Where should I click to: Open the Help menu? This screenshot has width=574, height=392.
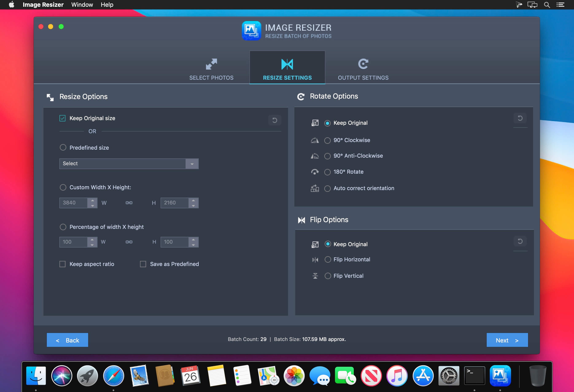[107, 5]
